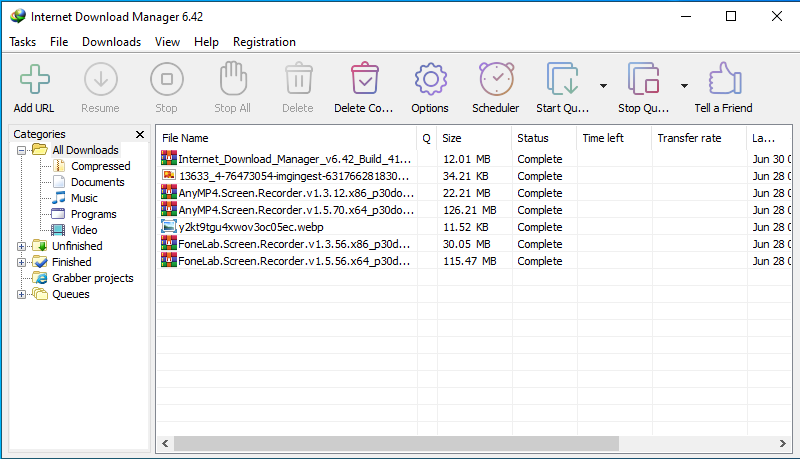The height and width of the screenshot is (459, 800).
Task: Select the Queues category
Action: coord(70,294)
